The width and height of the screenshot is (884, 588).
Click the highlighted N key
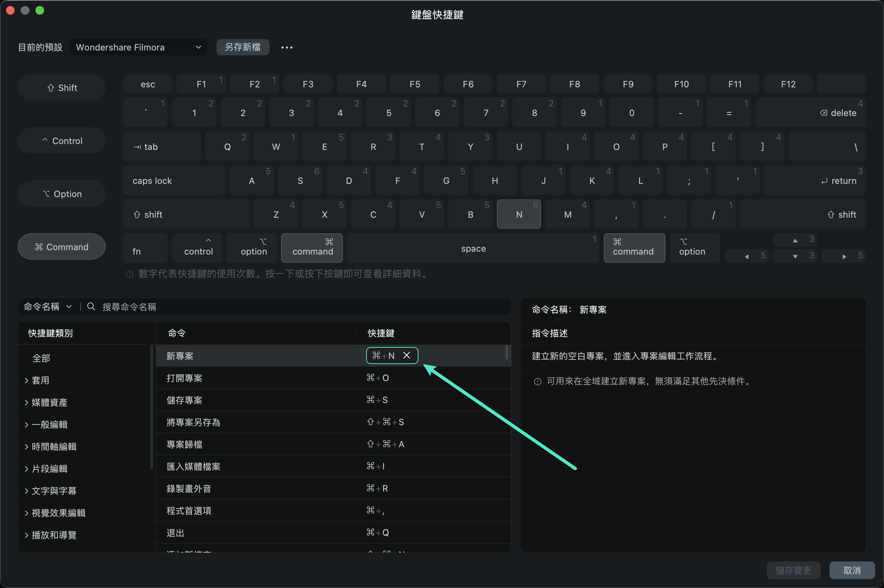(519, 214)
